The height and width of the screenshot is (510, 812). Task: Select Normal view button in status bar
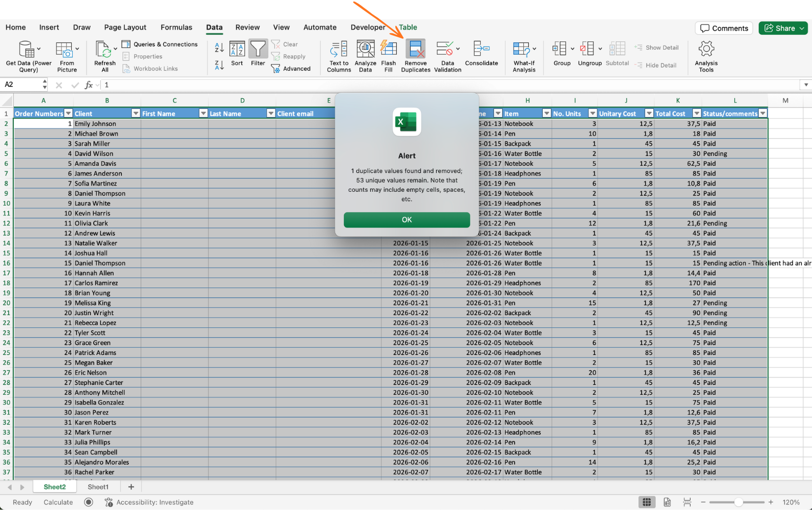647,502
